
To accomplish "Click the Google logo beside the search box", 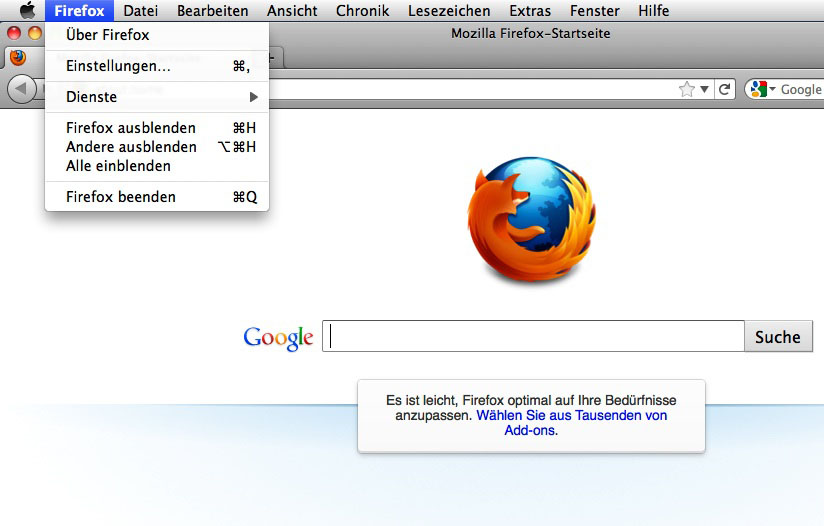I will pos(278,337).
